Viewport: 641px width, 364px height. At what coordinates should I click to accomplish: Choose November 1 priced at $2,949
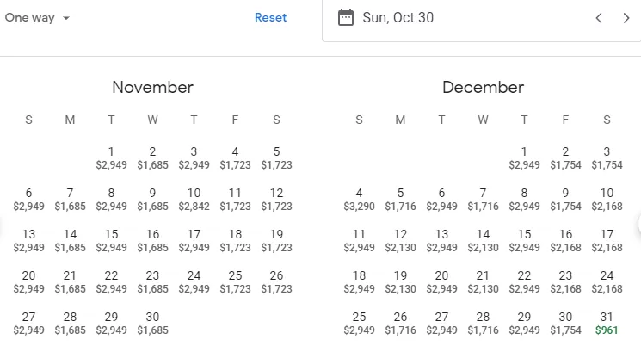111,157
